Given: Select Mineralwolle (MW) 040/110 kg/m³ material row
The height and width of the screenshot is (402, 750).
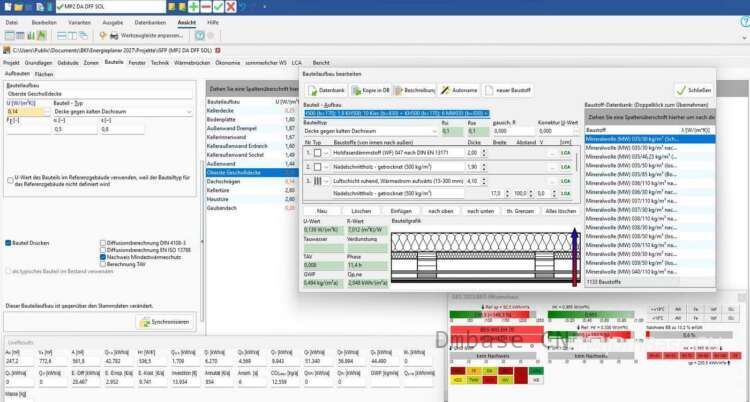Looking at the screenshot, I should [650, 271].
